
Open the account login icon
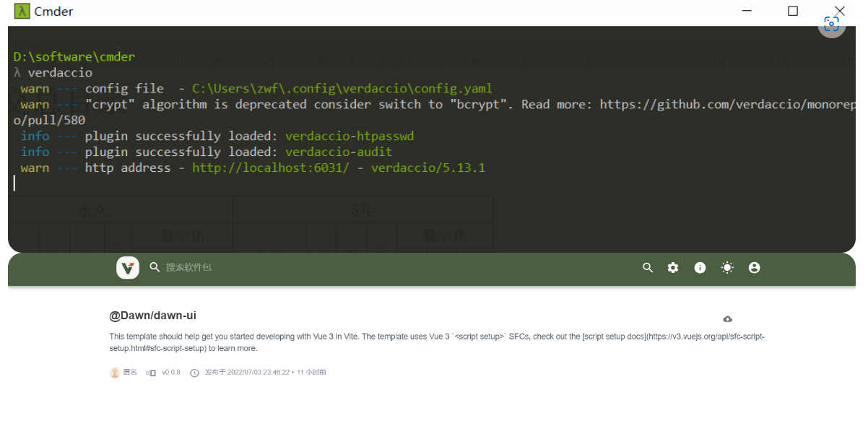[755, 268]
